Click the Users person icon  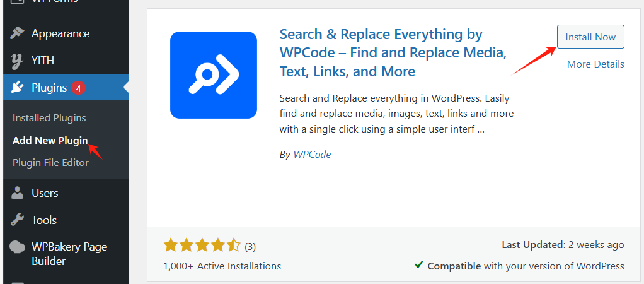[x=17, y=193]
